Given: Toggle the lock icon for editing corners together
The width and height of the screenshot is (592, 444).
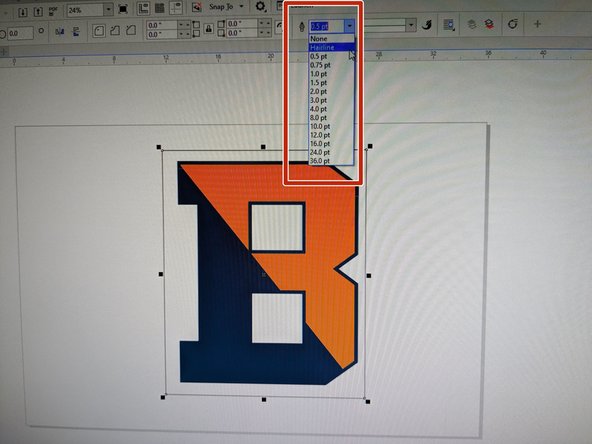Looking at the screenshot, I should [x=208, y=29].
